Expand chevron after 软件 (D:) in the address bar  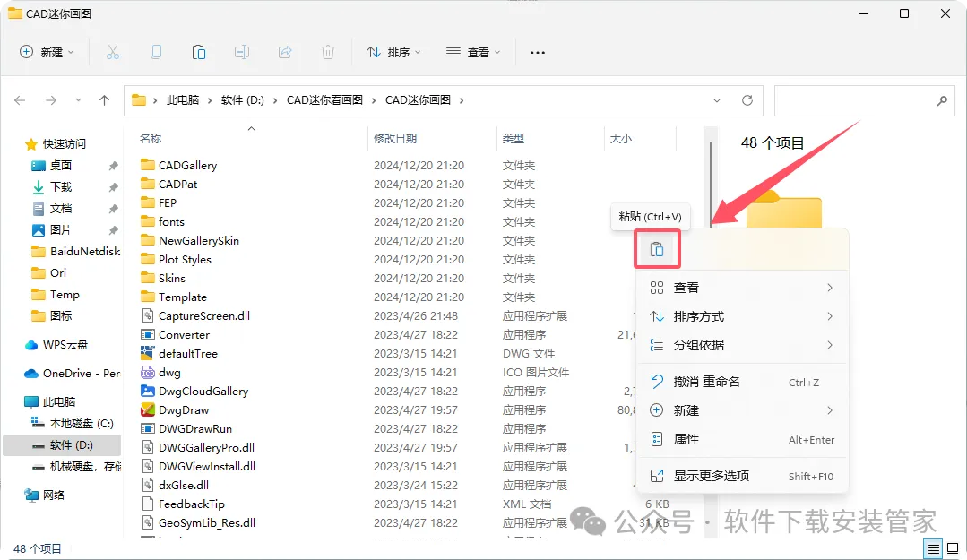(275, 100)
